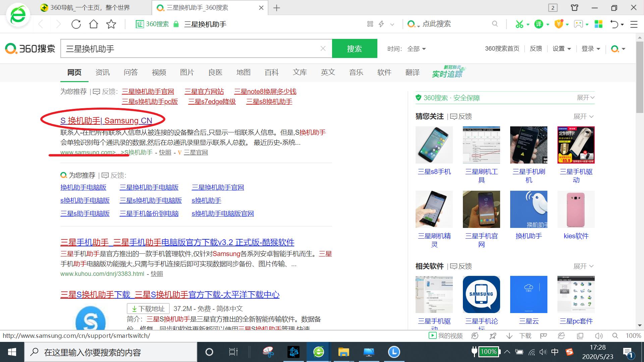Mute audio via the speaker icon
The image size is (644, 362).
coord(599,336)
